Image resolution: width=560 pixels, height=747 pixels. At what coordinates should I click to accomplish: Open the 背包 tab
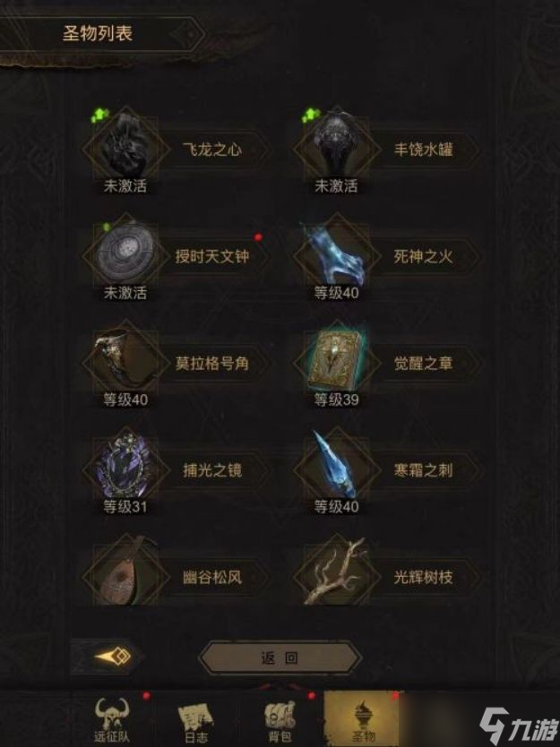280,719
